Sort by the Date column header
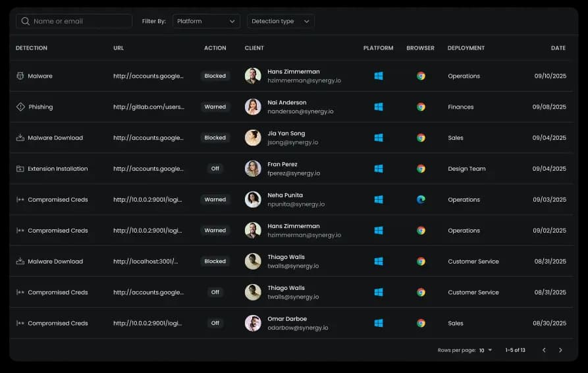 (558, 48)
